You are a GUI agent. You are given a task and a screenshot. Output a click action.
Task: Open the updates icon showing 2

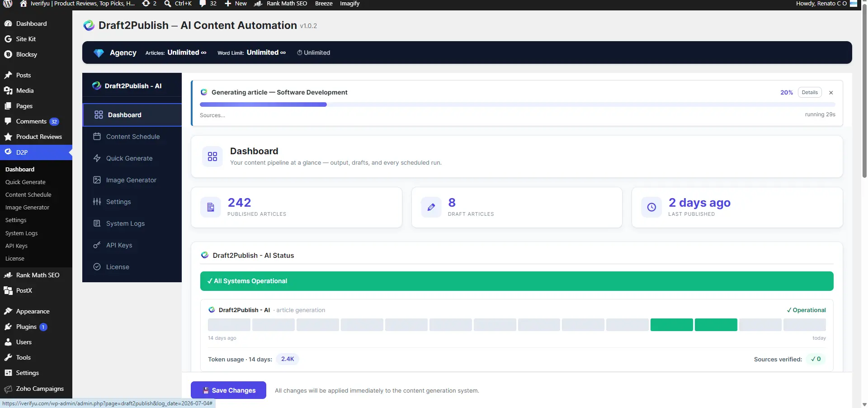149,4
